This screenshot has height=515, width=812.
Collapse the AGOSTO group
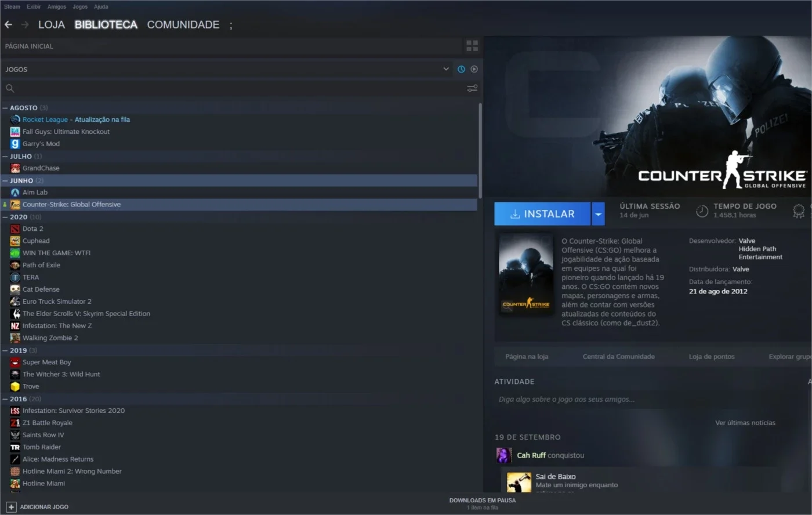(5, 108)
